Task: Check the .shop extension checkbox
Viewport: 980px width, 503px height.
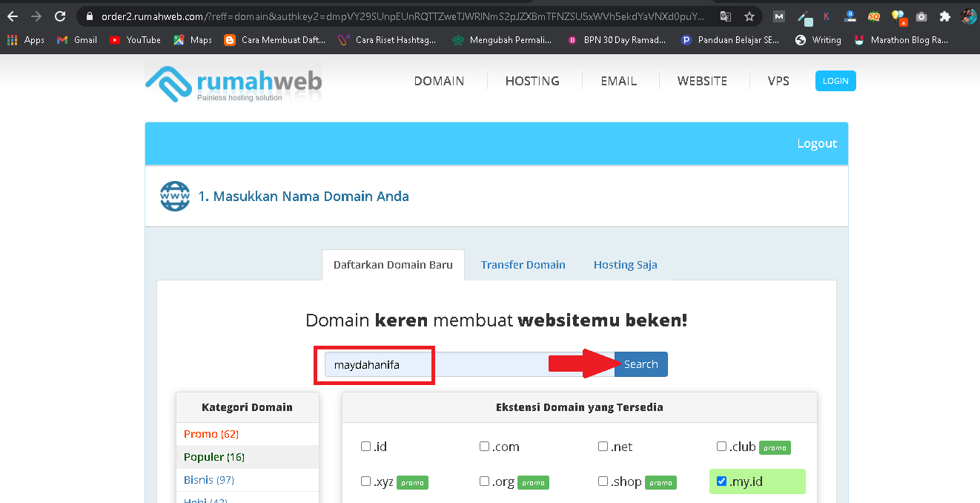Action: [603, 481]
